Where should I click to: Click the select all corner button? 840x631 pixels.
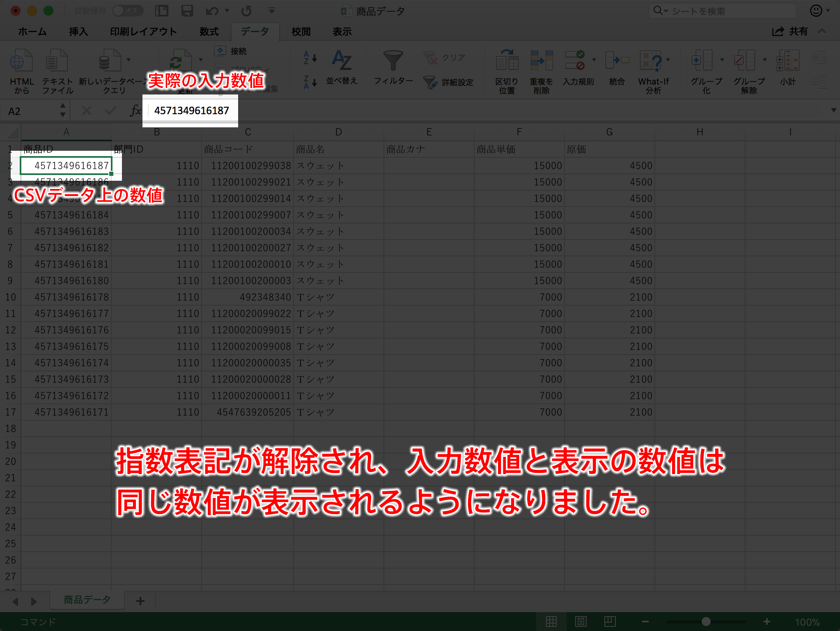pos(11,132)
